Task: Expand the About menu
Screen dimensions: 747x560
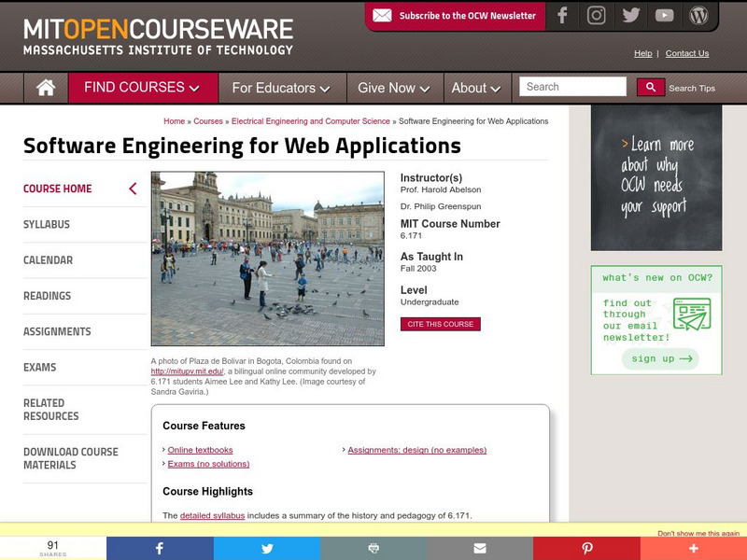Action: coord(477,88)
